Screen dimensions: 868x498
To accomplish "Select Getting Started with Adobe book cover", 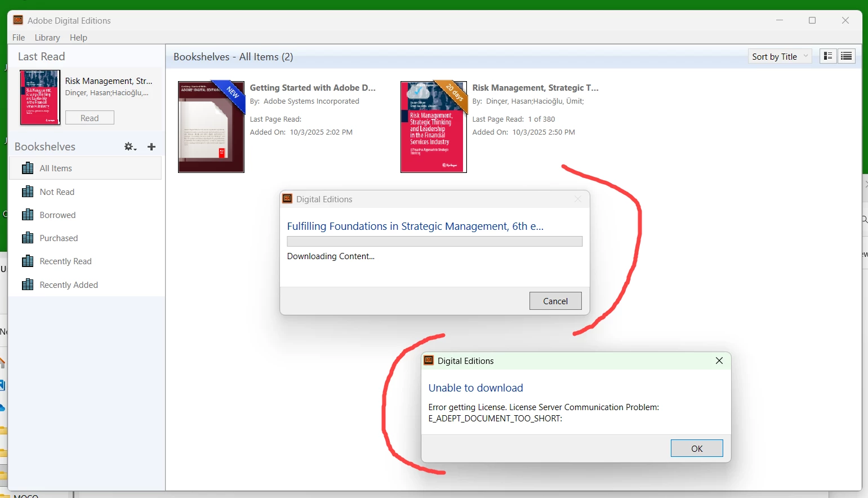I will pos(211,127).
